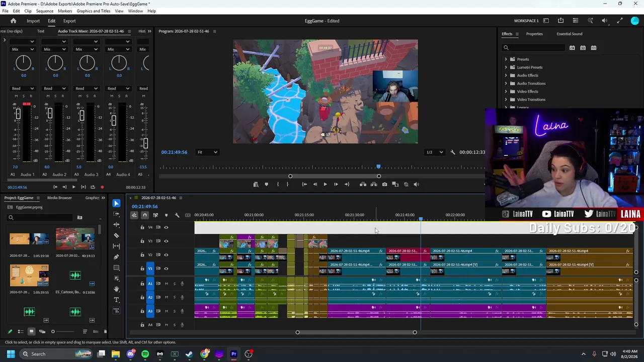Viewport: 644px width, 362px height.
Task: Open Audio 2 Mix output dropdown
Action: [55, 49]
